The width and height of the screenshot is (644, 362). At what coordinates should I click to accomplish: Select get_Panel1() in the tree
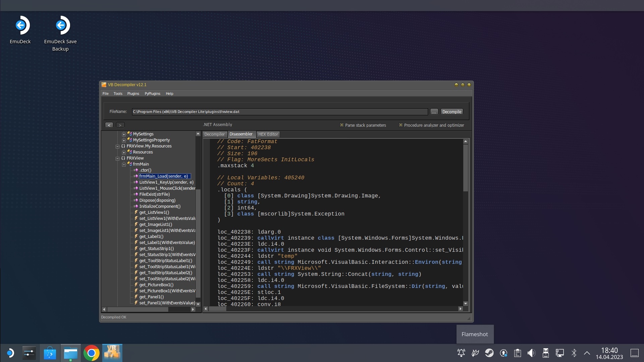tap(152, 297)
